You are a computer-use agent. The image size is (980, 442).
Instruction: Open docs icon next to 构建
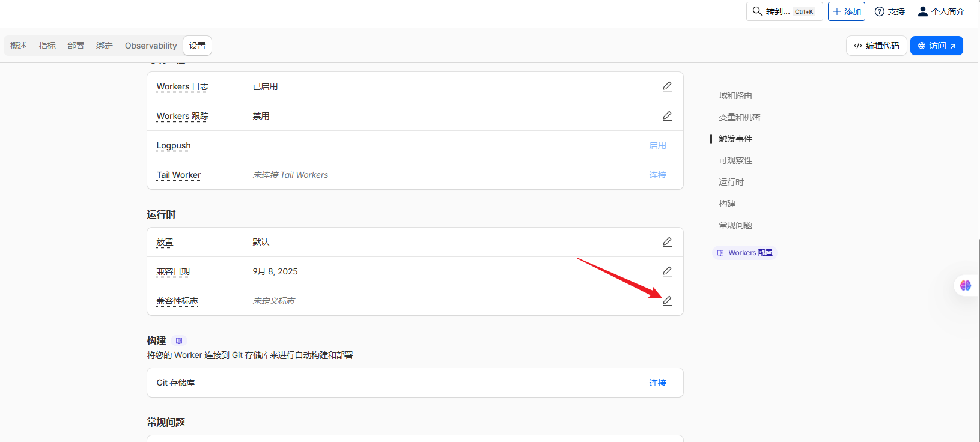(x=179, y=341)
